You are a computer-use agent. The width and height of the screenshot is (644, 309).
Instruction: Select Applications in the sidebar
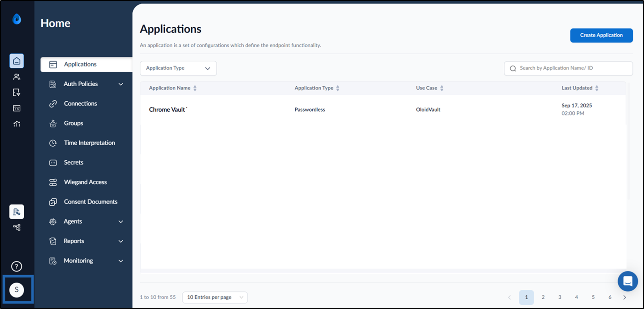click(x=86, y=64)
